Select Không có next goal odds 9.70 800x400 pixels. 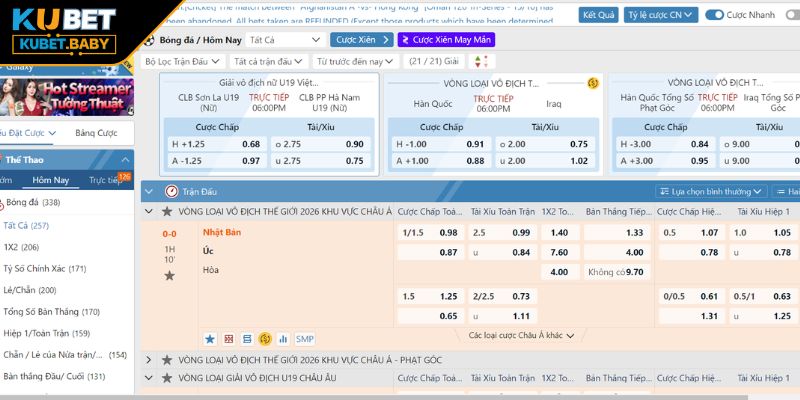617,272
